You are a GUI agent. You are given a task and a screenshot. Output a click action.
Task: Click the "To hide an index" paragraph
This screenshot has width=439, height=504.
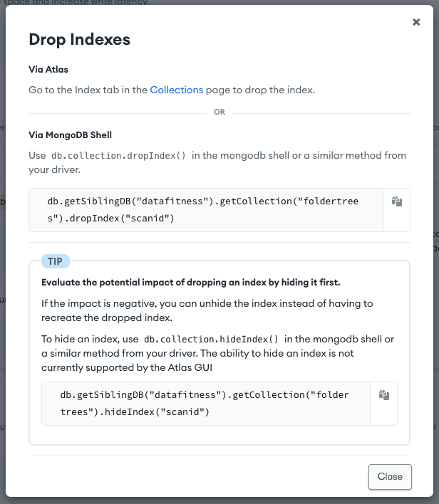click(x=90, y=340)
